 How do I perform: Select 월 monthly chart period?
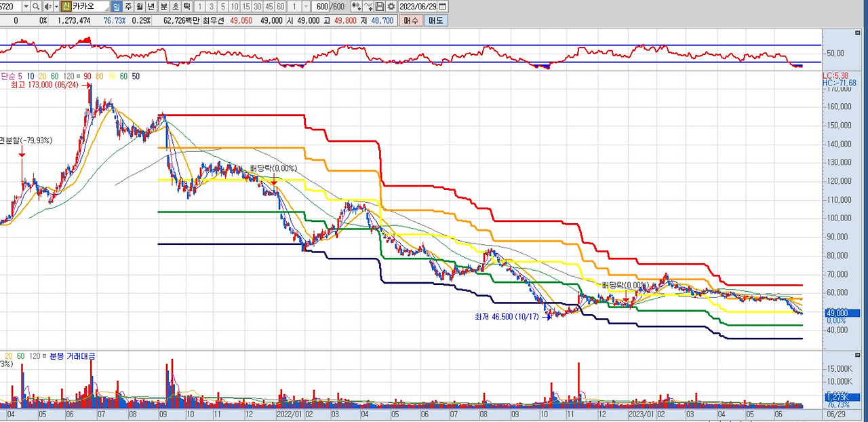[140, 6]
